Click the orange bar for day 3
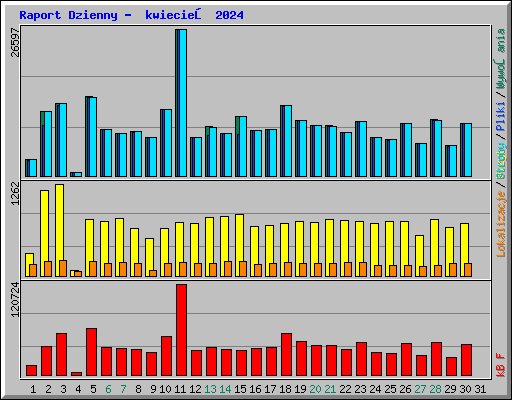The height and width of the screenshot is (400, 512). point(63,268)
